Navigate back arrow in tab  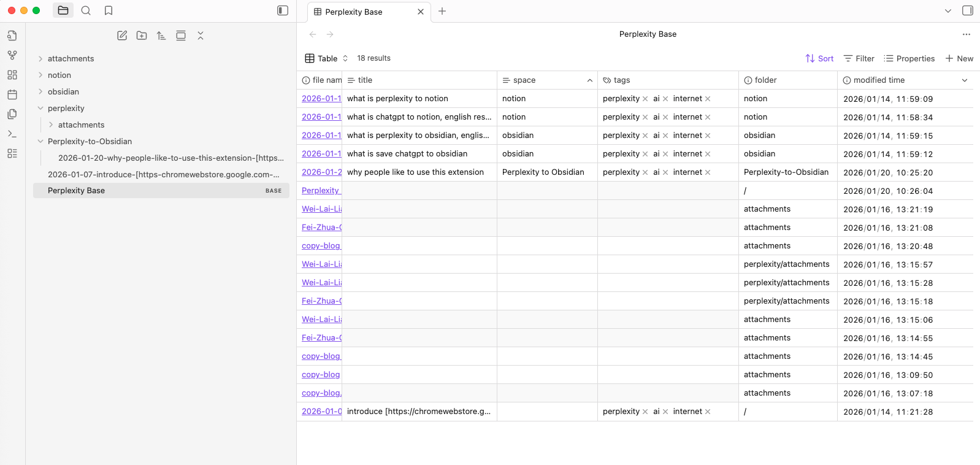pos(313,34)
